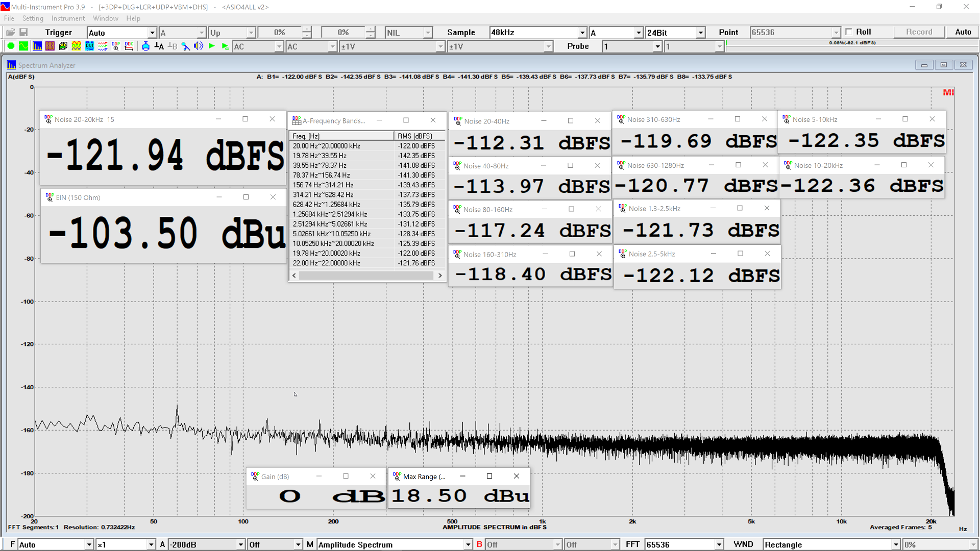Click the blue flask calibration icon

146,46
